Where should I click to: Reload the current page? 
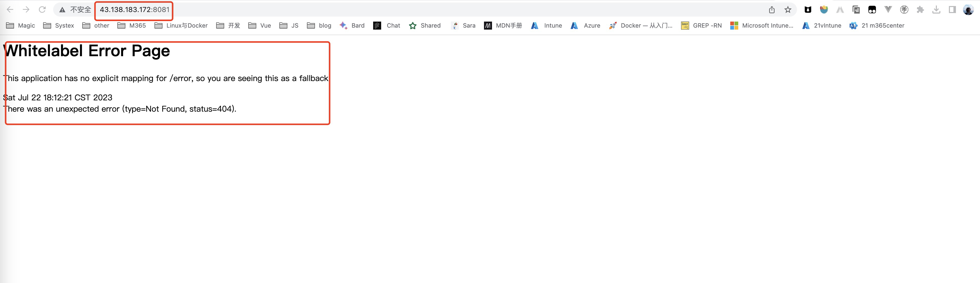[42, 10]
